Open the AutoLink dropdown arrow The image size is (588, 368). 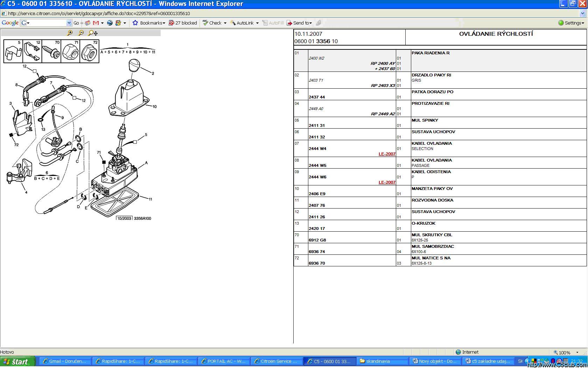click(x=257, y=23)
